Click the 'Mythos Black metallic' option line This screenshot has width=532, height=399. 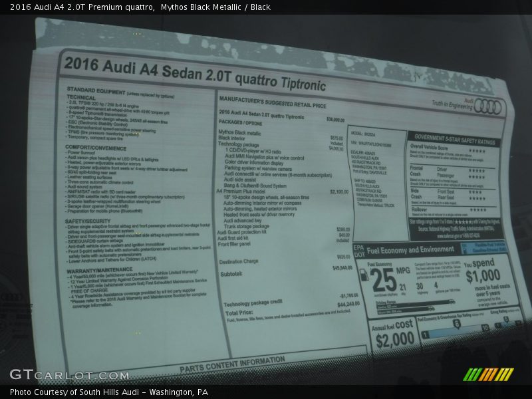[x=239, y=132]
